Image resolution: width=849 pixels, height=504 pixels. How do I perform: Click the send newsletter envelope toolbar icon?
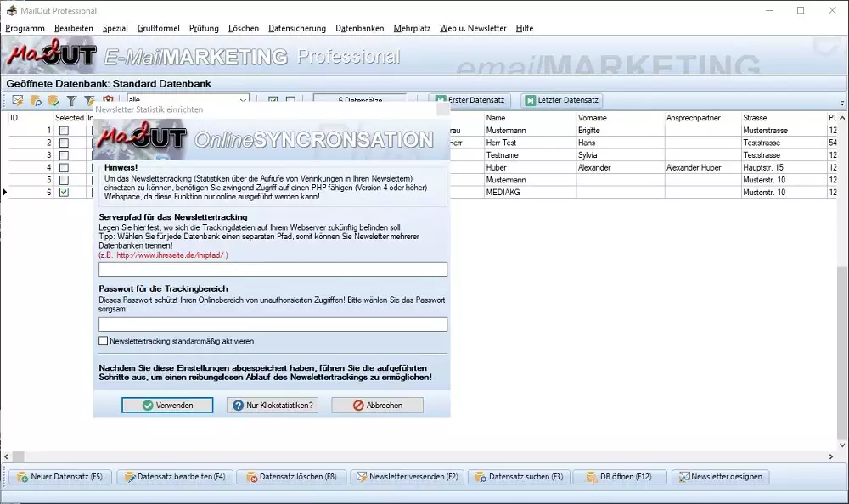pyautogui.click(x=18, y=100)
